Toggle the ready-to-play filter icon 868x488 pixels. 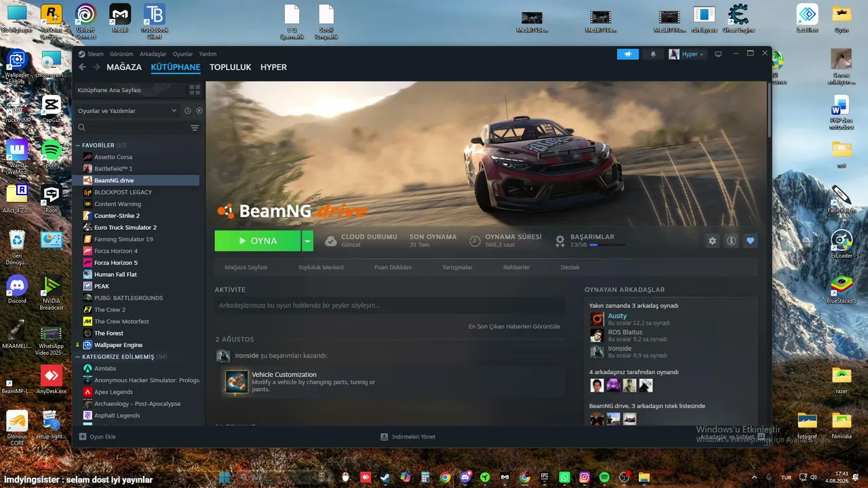point(199,110)
